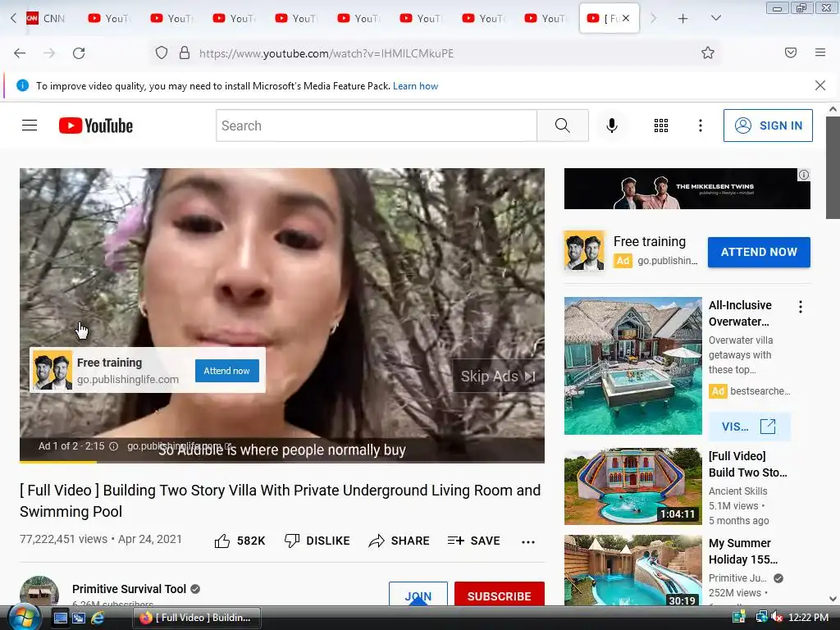Viewport: 840px width, 630px height.
Task: Open the YouTube apps grid
Action: 661,126
